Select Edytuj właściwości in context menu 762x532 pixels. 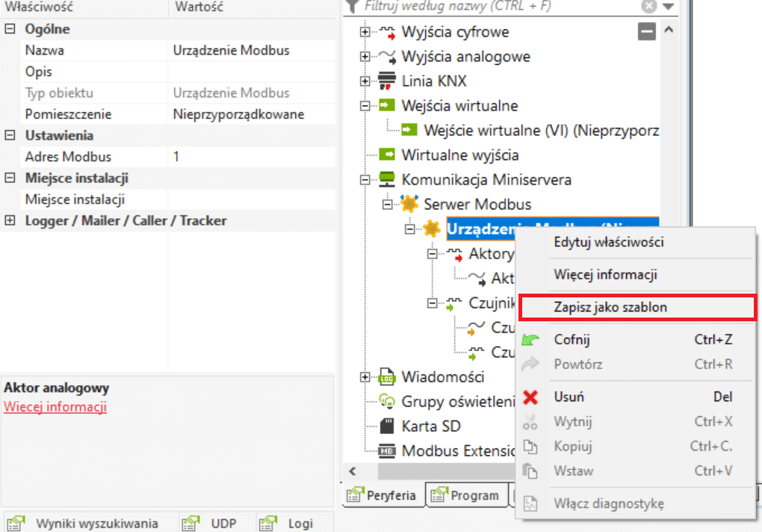coord(608,242)
